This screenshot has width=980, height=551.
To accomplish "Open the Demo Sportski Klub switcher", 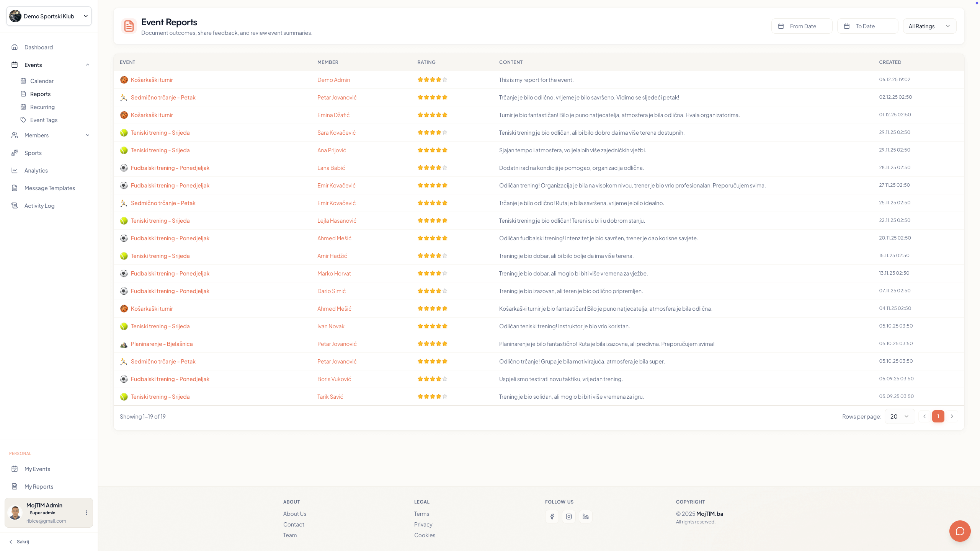I will 49,16.
